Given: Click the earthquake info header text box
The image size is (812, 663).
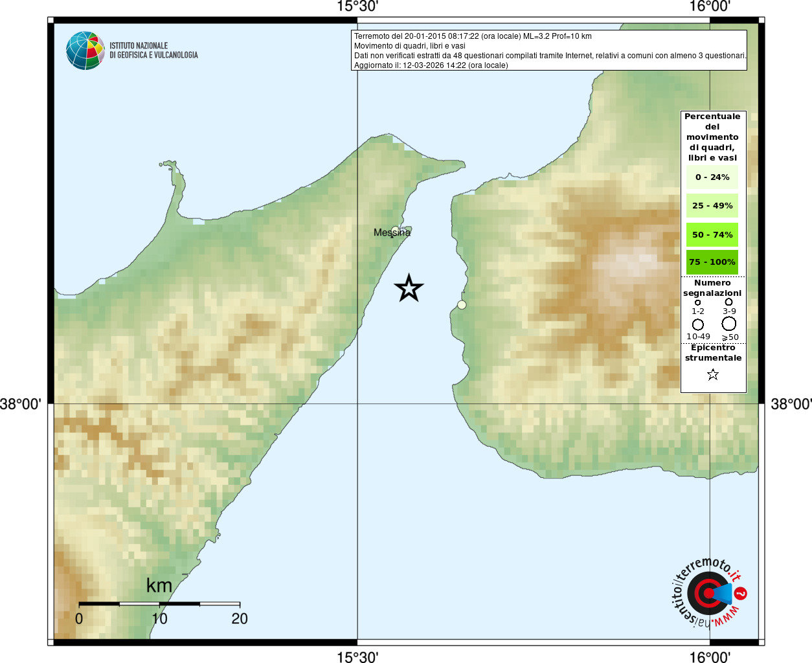Looking at the screenshot, I should [x=549, y=51].
